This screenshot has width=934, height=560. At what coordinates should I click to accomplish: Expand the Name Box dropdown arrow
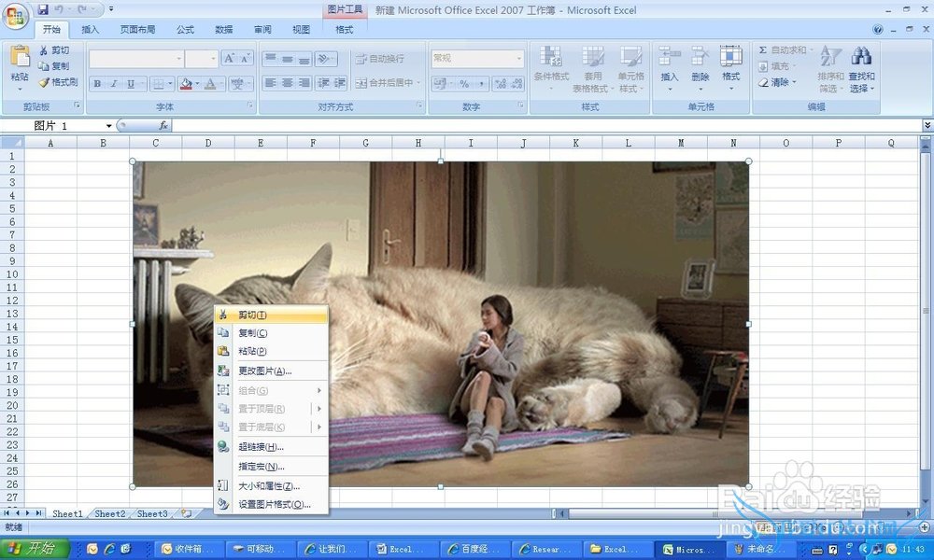[108, 126]
